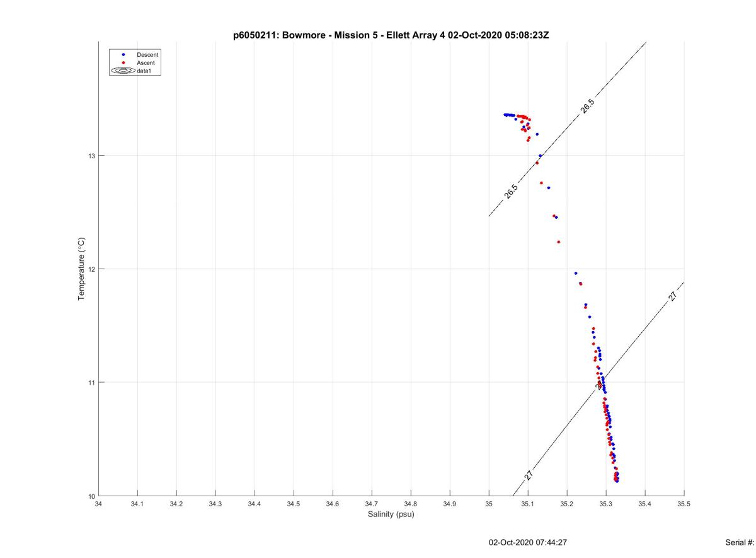Click the 'Serial #:' text at bottom
Image resolution: width=756 pixels, height=558 pixels.
pyautogui.click(x=740, y=542)
